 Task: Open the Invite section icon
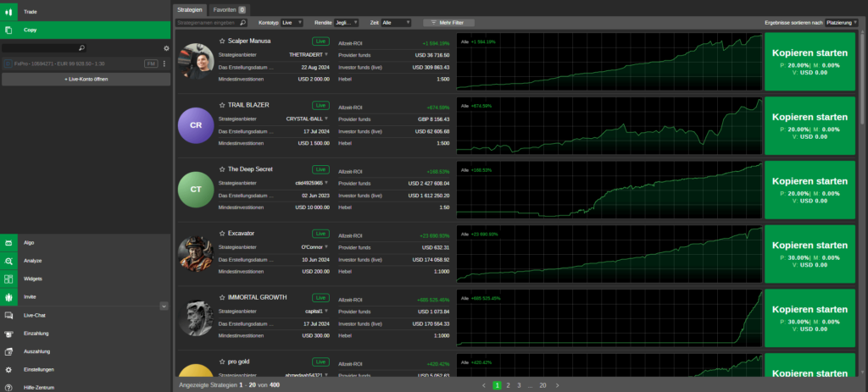click(8, 297)
